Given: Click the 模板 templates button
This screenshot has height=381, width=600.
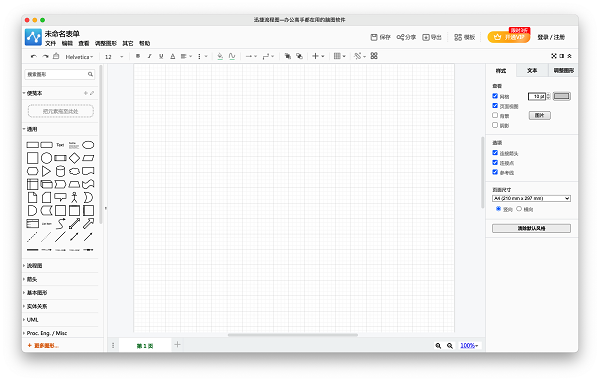Looking at the screenshot, I should [x=464, y=37].
